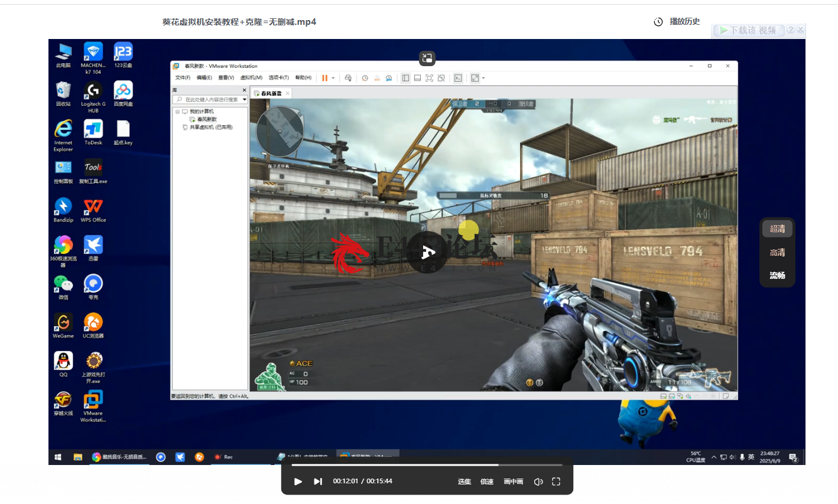Click the take snapshot clock icon
Screen dimensions: 838x504
pos(365,78)
